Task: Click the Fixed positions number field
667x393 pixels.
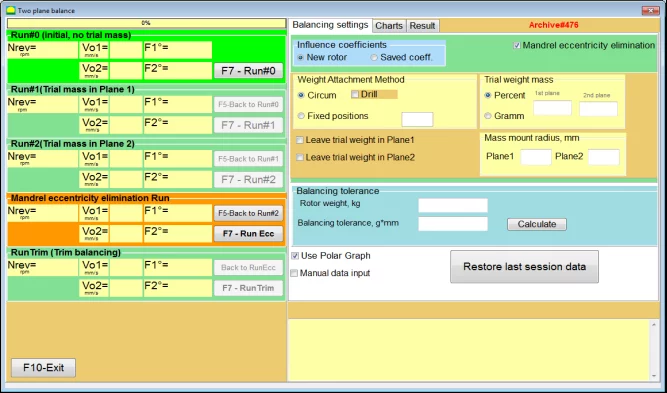Action: pos(417,120)
